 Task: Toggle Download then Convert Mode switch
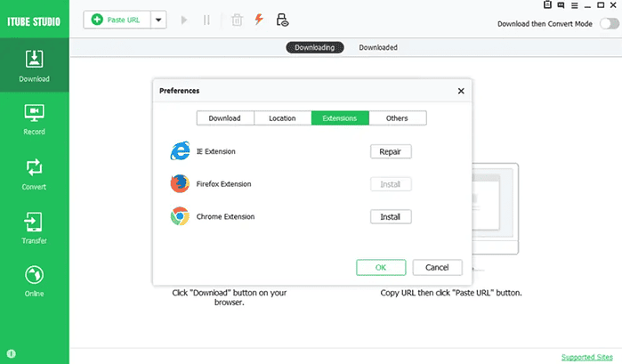click(610, 24)
